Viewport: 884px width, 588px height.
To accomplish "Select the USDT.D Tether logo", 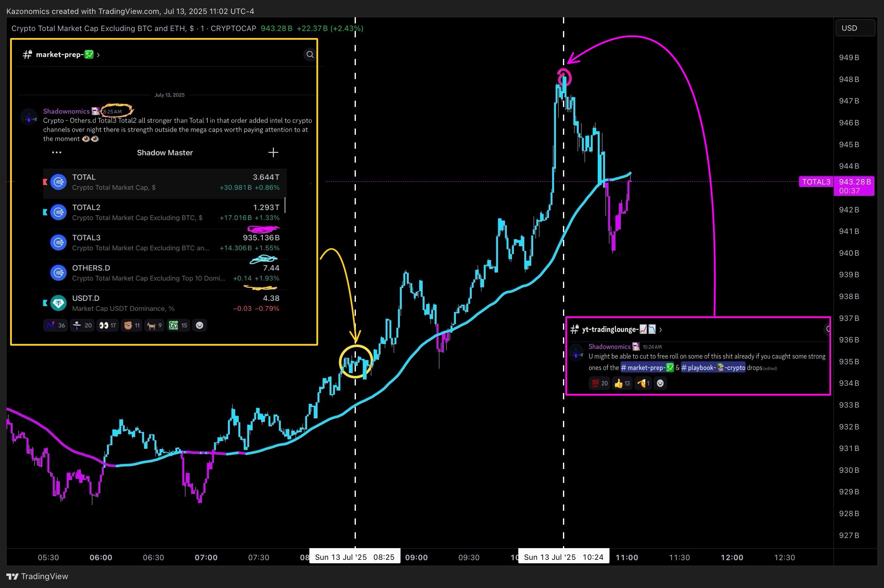I will (x=59, y=303).
